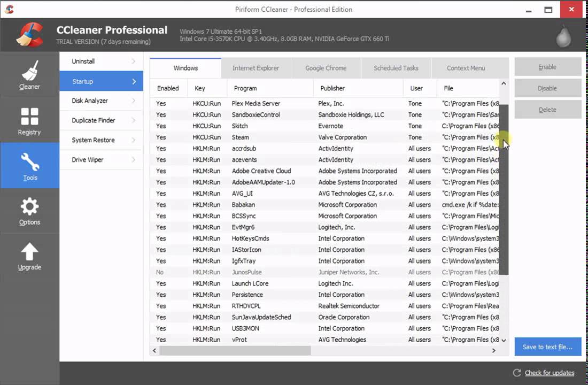588x385 pixels.
Task: Sort by the Program column header
Action: tap(270, 88)
